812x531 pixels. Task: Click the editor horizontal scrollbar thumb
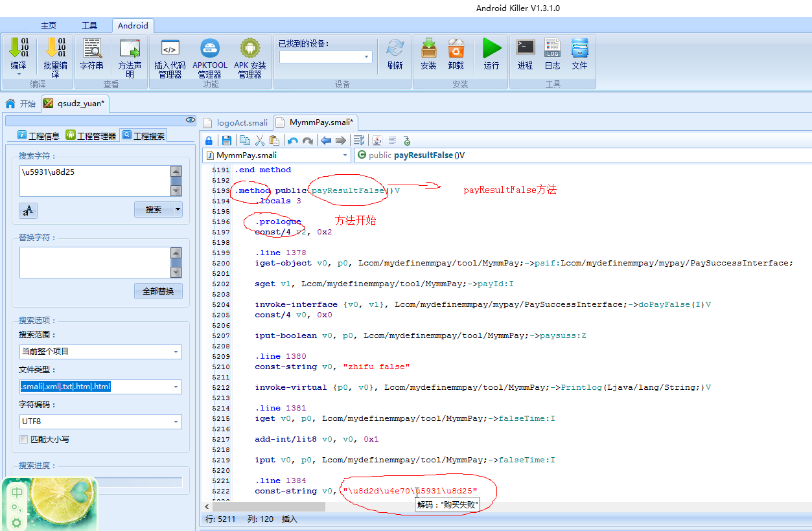point(269,507)
